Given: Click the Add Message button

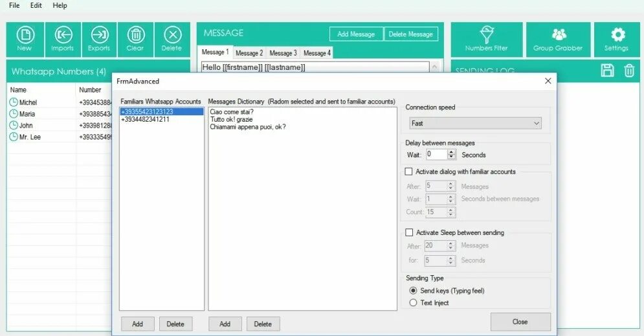Looking at the screenshot, I should click(356, 34).
